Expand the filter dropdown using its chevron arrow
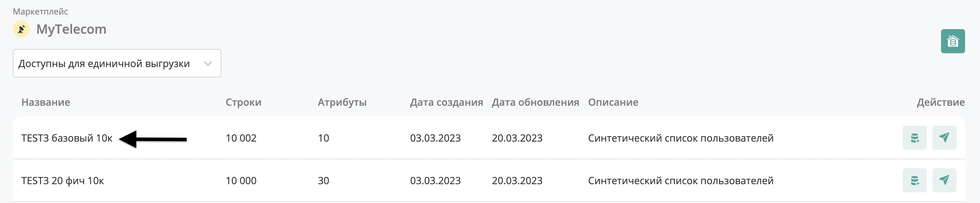Screen dimensions: 980x203 tap(208, 64)
